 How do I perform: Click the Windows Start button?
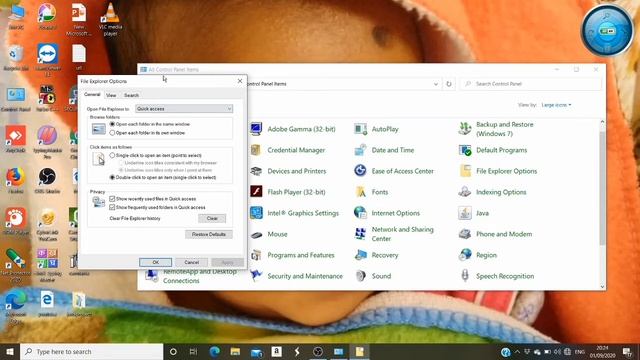[x=10, y=352]
